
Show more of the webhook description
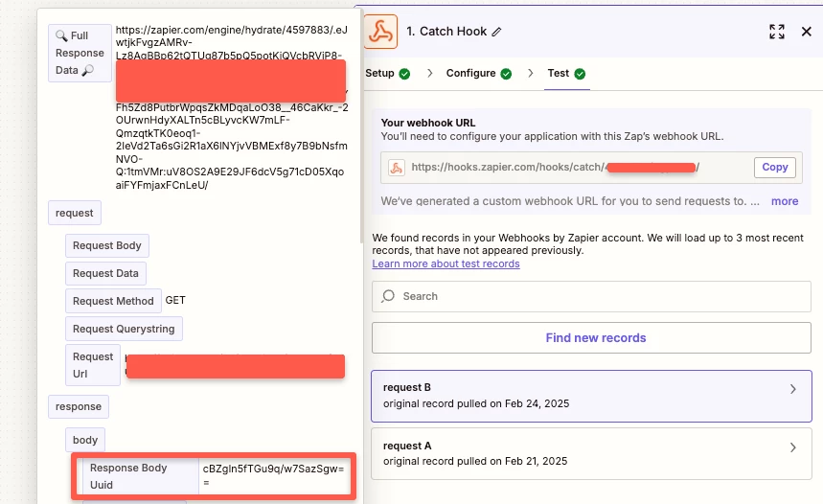point(784,201)
